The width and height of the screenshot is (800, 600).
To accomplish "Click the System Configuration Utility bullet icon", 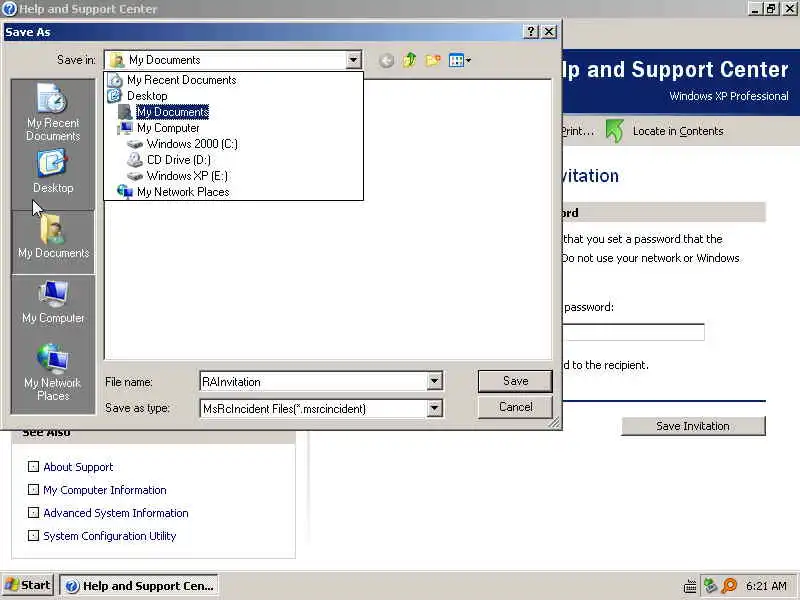I will tap(33, 536).
